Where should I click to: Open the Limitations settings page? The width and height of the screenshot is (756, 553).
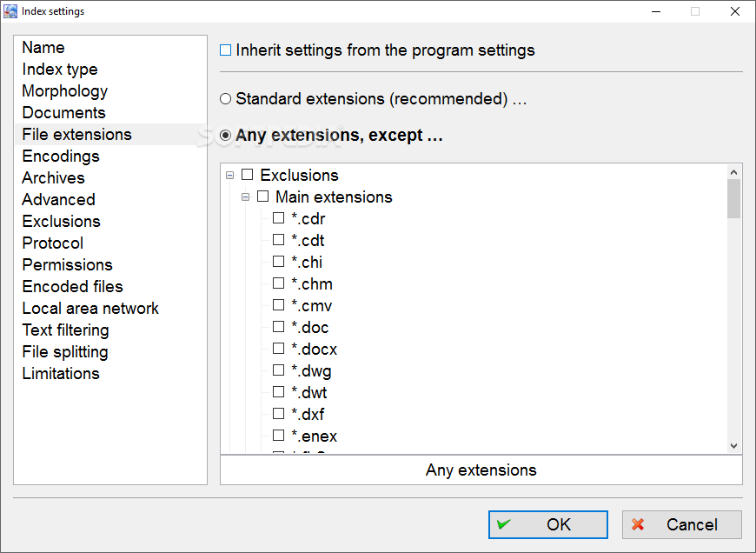tap(111, 373)
